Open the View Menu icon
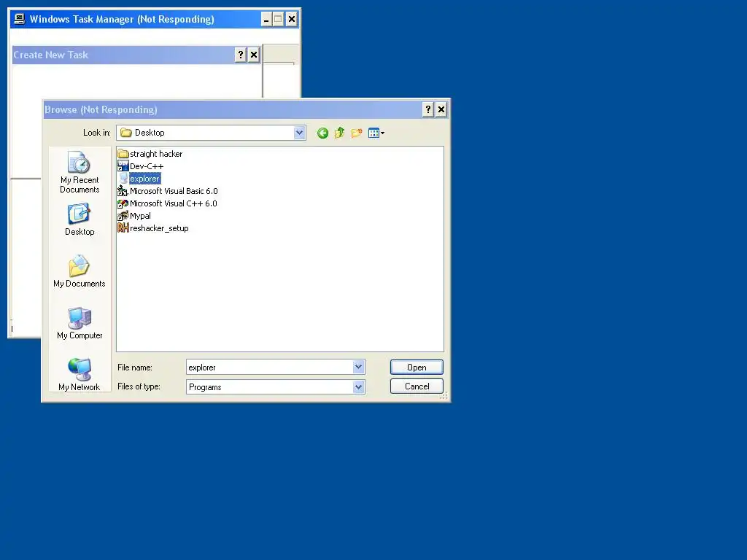The image size is (747, 560). coord(376,133)
